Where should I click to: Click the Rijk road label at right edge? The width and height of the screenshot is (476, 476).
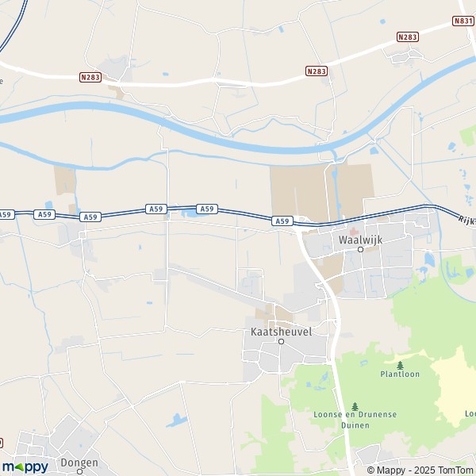pos(467,221)
